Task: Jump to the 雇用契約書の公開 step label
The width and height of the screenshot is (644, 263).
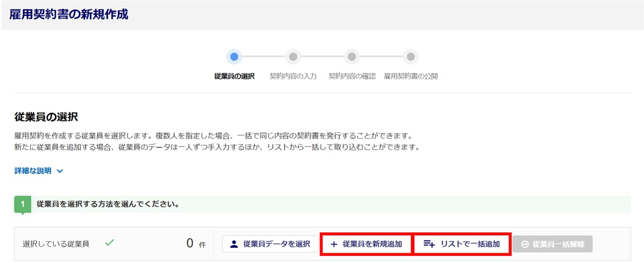Action: coord(411,77)
